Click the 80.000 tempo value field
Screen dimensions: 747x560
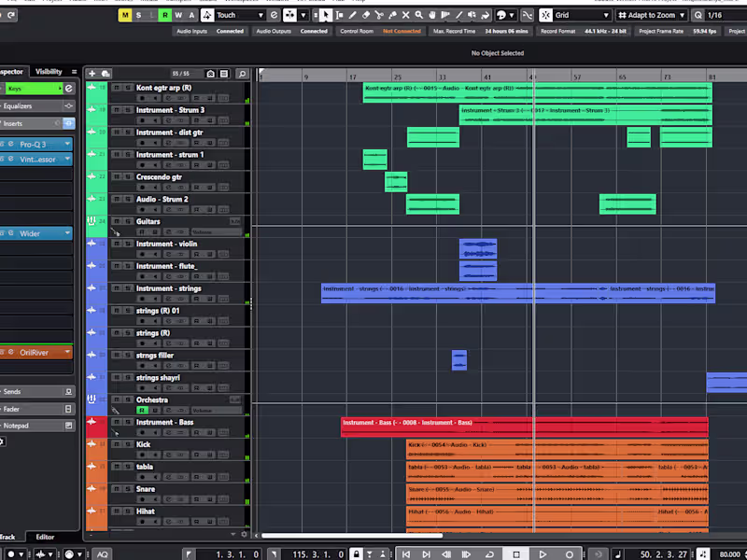729,554
